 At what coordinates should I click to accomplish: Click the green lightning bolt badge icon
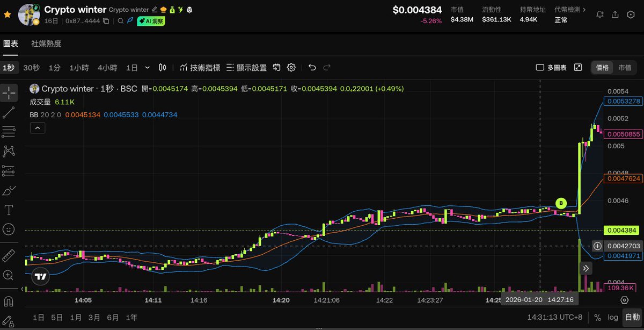180,10
